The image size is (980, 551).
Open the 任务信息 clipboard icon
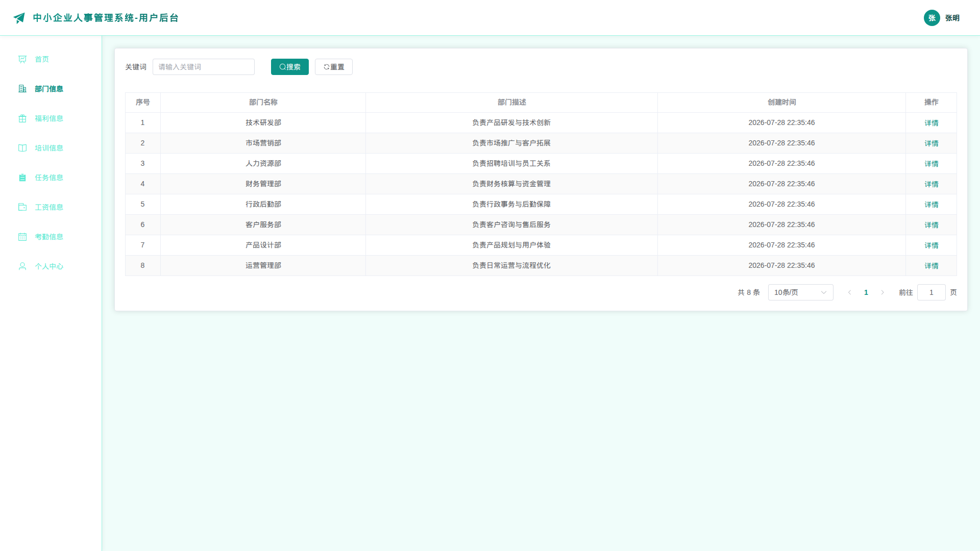[22, 178]
